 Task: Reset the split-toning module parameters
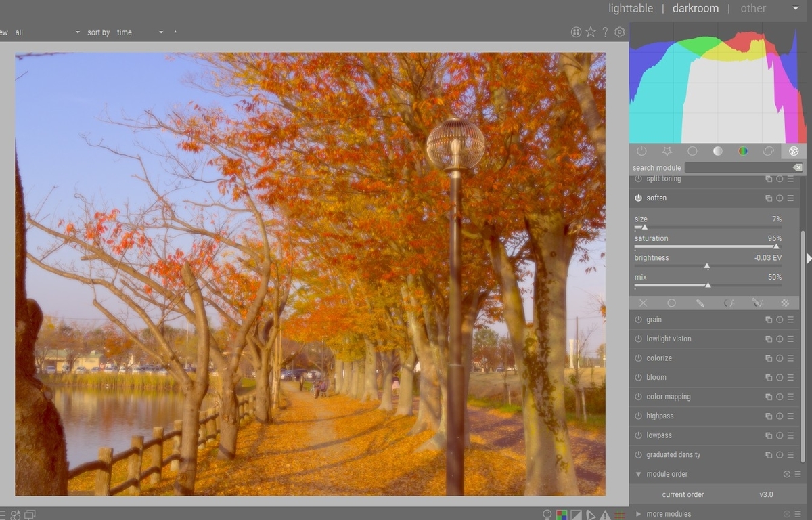[780, 179]
